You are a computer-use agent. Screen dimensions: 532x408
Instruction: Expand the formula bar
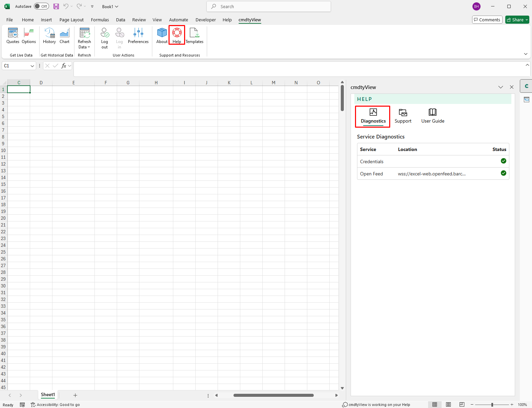[527, 65]
